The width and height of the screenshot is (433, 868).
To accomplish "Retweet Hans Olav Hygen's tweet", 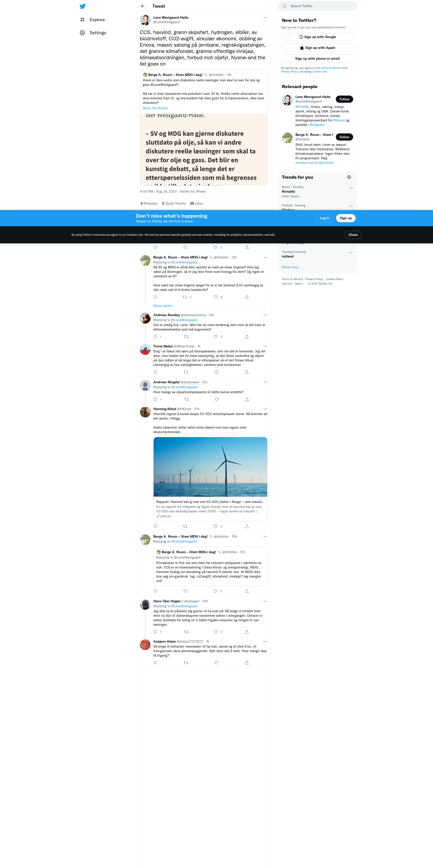I will pos(186,632).
